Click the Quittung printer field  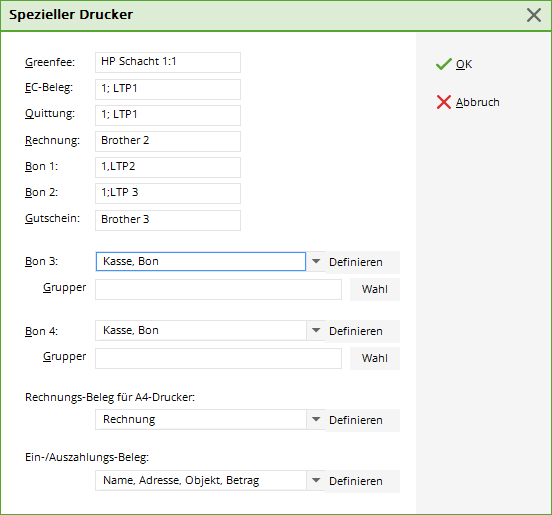pos(168,115)
